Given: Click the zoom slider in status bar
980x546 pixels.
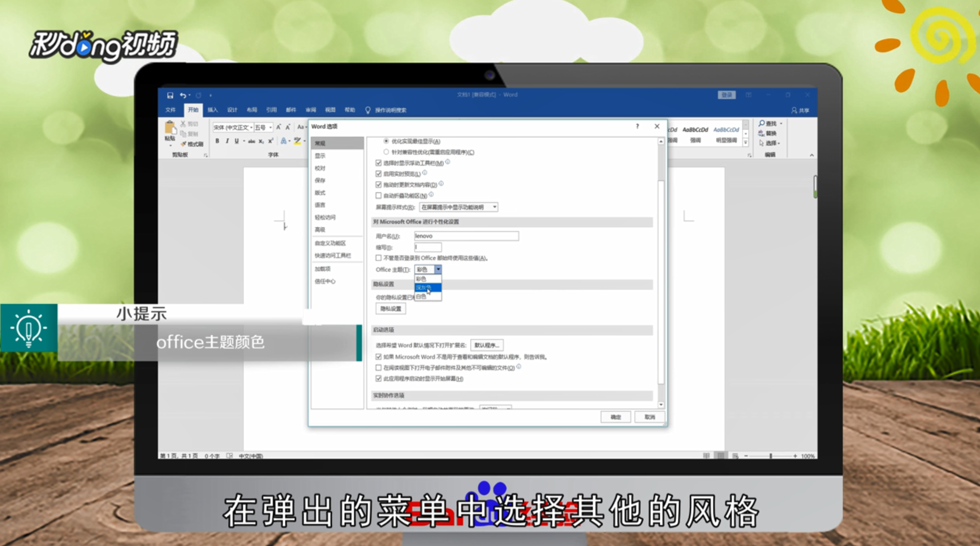Looking at the screenshot, I should pyautogui.click(x=771, y=456).
